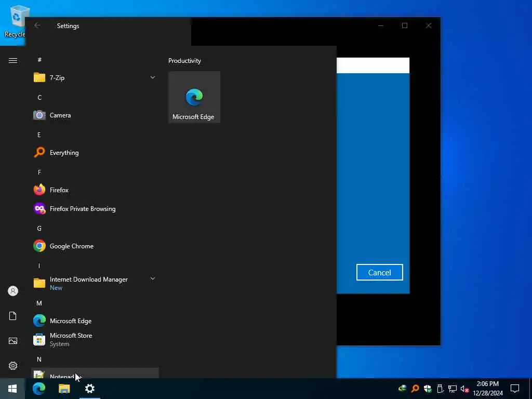
Task: Open Microsoft Edge from app list
Action: coord(95,321)
